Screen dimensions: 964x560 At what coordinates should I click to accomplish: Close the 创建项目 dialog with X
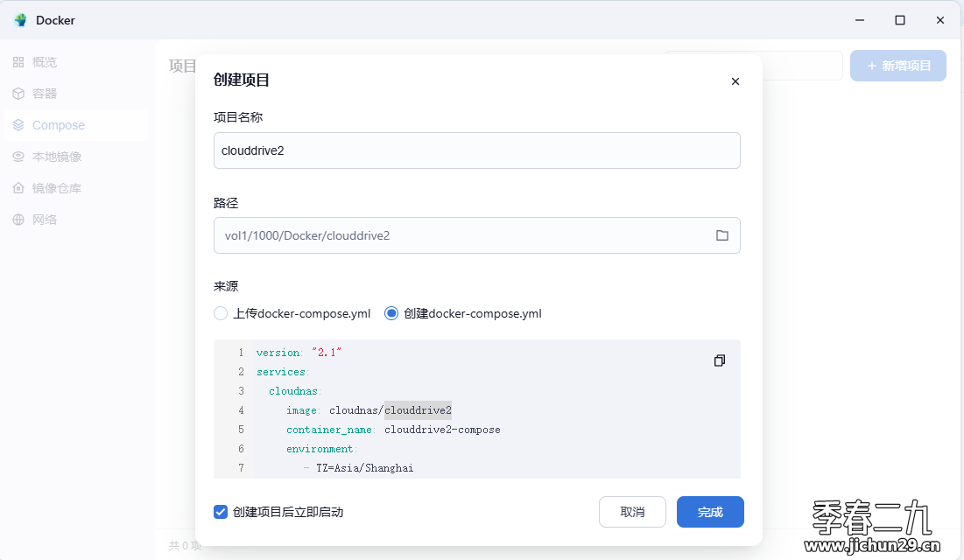(735, 81)
